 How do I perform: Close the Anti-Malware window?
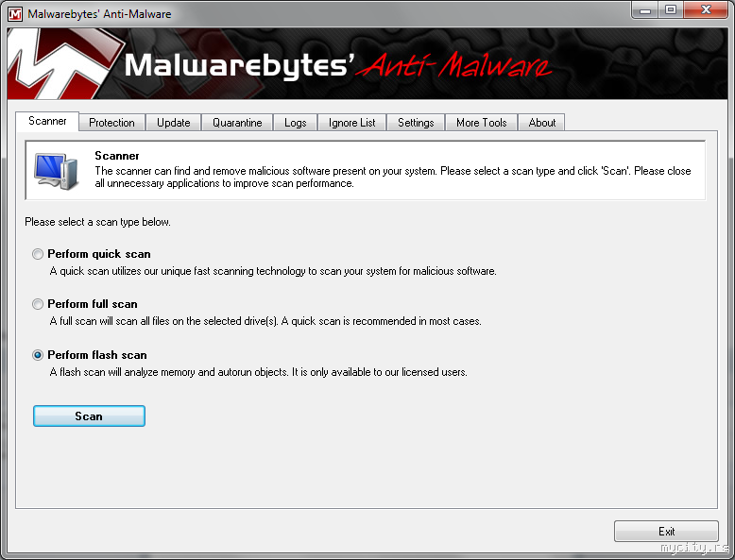[x=707, y=9]
